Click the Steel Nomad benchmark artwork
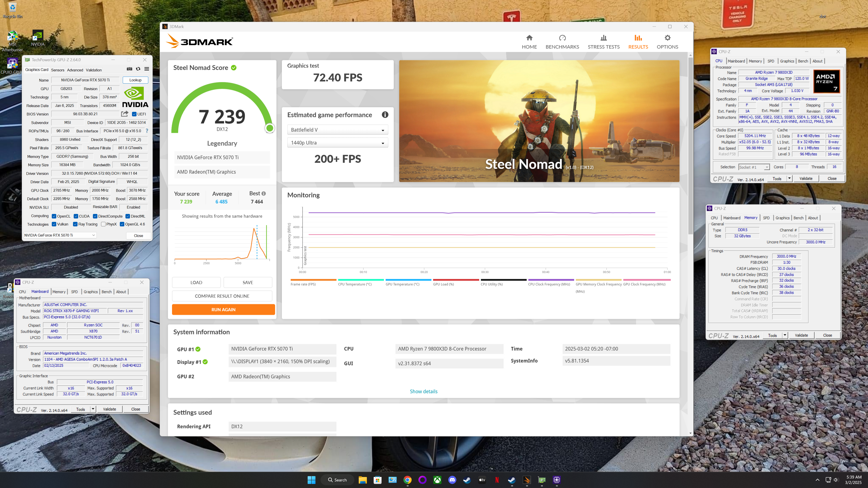This screenshot has height=488, width=868. [x=539, y=121]
